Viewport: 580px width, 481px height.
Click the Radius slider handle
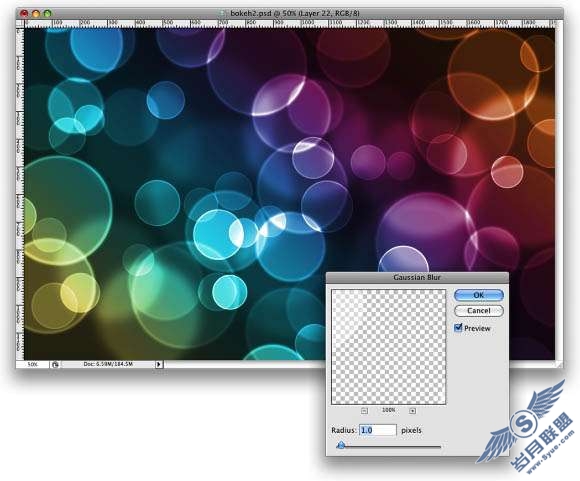(x=341, y=445)
